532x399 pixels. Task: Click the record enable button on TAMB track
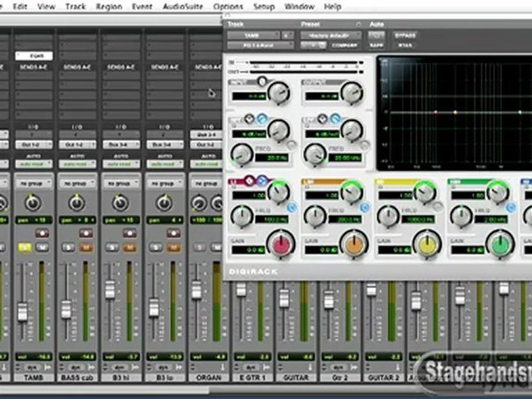pyautogui.click(x=42, y=233)
